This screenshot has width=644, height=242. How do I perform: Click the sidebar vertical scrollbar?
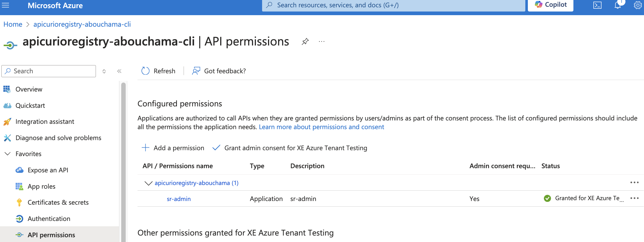(x=123, y=161)
